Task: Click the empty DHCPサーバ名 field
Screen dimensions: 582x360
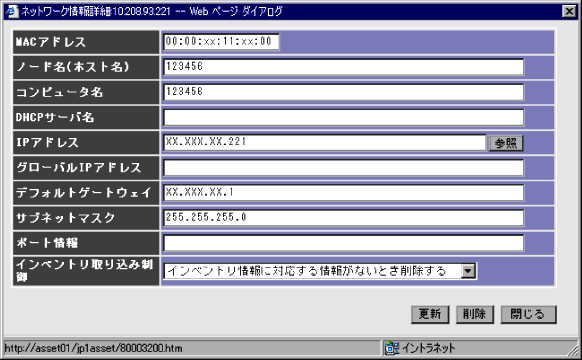Action: point(344,117)
